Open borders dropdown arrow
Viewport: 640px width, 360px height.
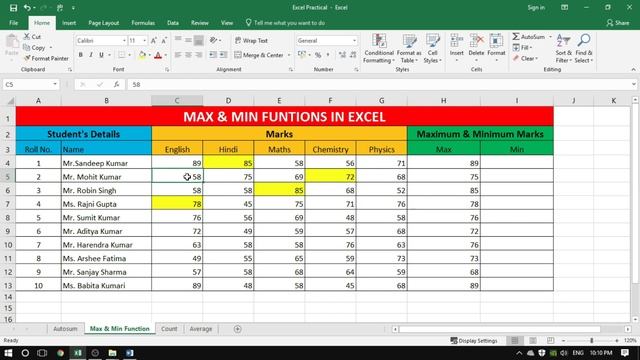coord(129,55)
